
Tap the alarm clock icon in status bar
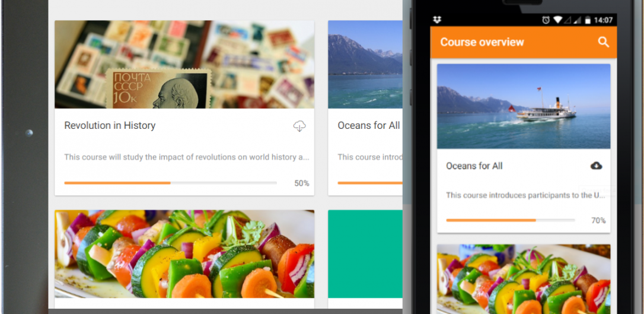[546, 20]
